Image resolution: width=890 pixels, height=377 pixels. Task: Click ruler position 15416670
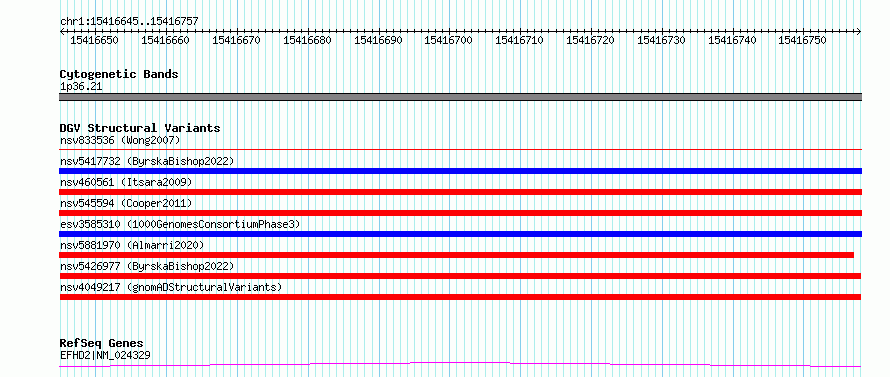236,40
